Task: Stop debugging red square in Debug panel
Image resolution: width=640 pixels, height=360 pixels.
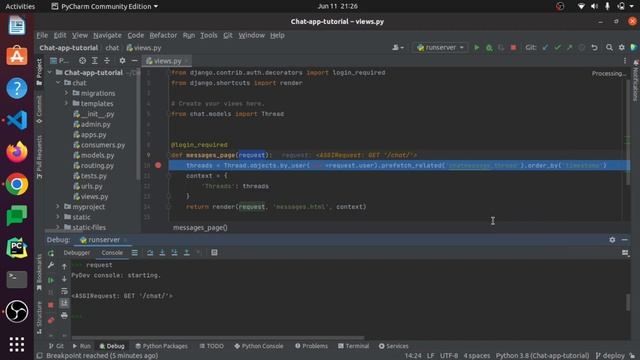Action: click(51, 305)
